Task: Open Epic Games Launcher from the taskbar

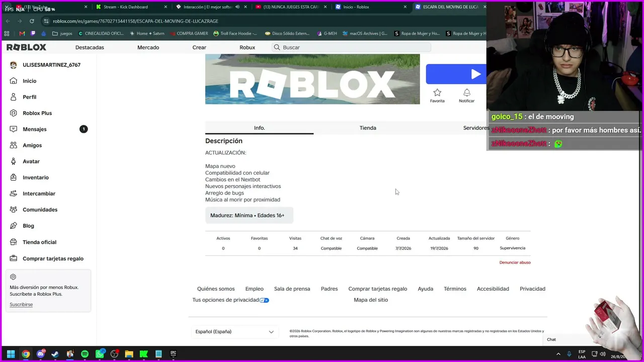Action: point(174,354)
